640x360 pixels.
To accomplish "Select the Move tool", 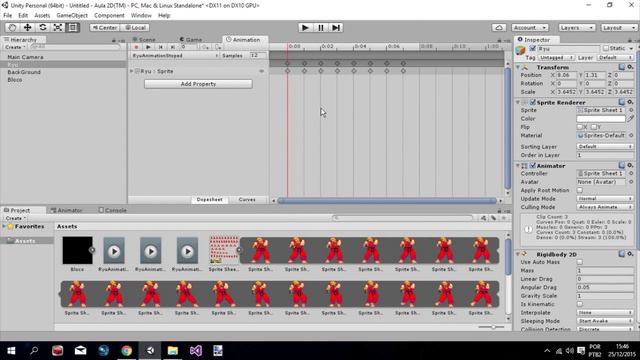I will [27, 27].
